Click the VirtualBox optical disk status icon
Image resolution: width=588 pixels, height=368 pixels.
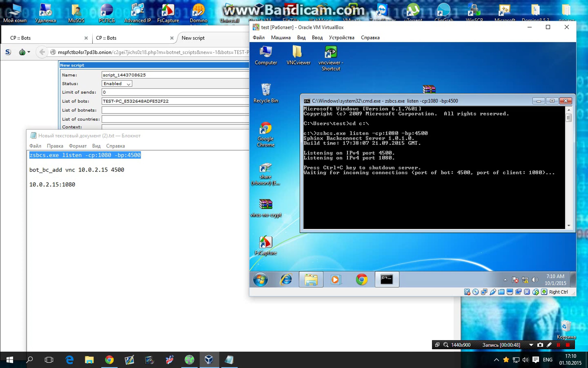click(476, 292)
